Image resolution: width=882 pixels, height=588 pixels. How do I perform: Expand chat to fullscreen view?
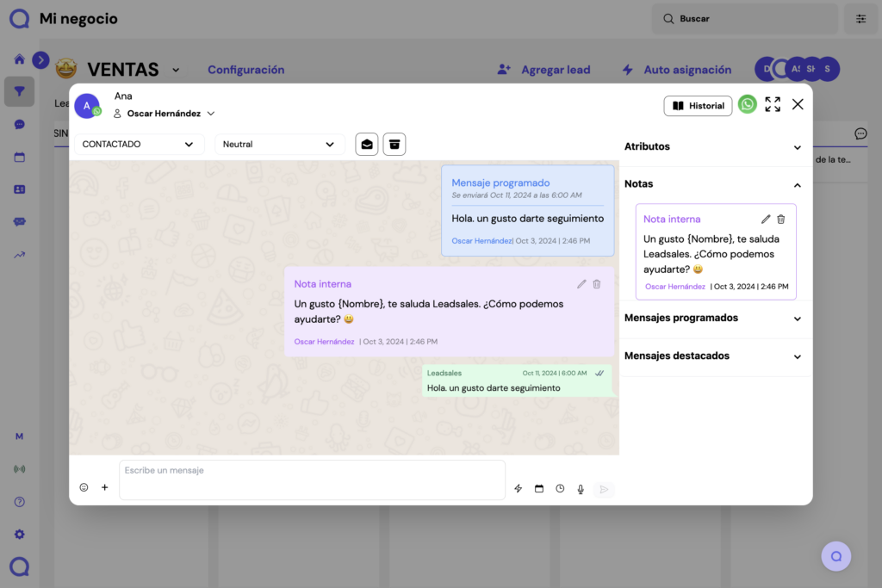(x=773, y=104)
